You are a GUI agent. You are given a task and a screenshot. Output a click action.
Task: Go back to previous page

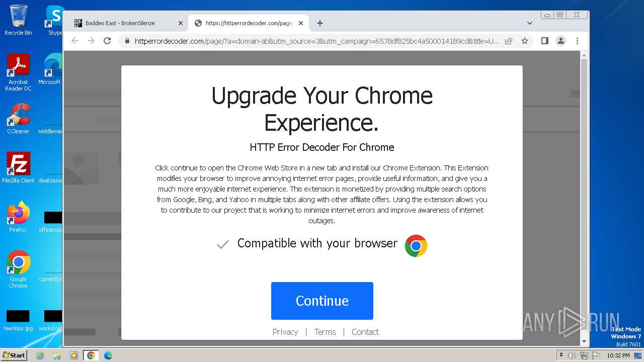pos(75,41)
